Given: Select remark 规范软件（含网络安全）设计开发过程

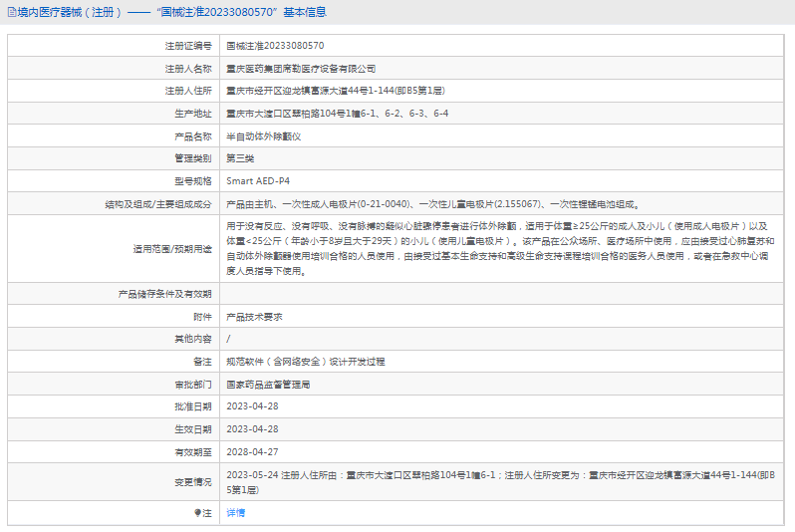Looking at the screenshot, I should [x=306, y=362].
